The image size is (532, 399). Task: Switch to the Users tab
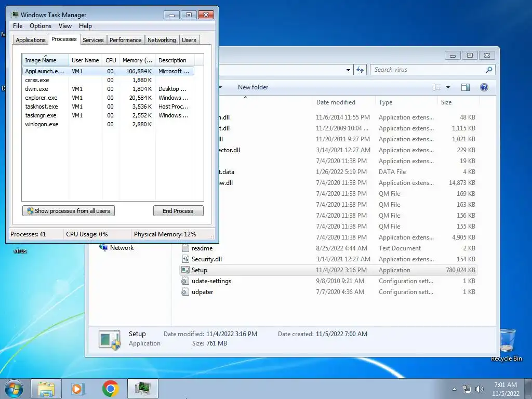[189, 40]
